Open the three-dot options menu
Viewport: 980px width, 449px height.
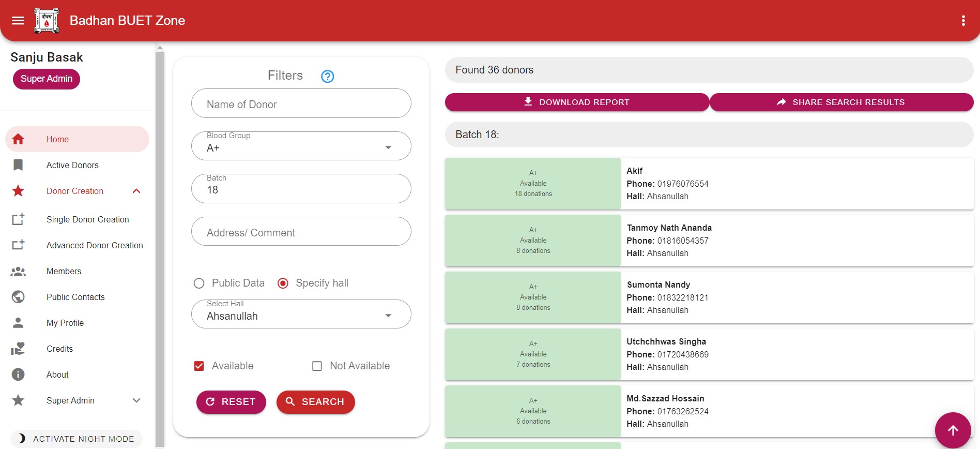963,21
